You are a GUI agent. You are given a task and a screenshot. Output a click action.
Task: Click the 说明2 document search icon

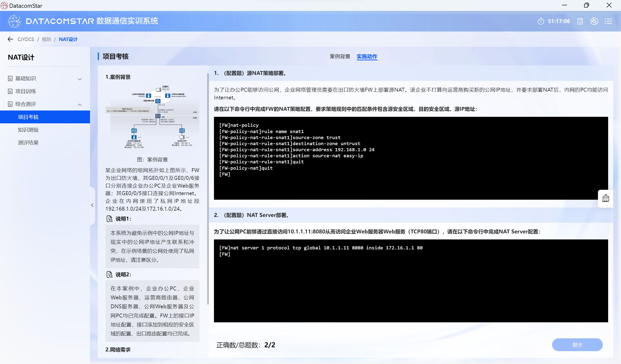click(x=109, y=274)
